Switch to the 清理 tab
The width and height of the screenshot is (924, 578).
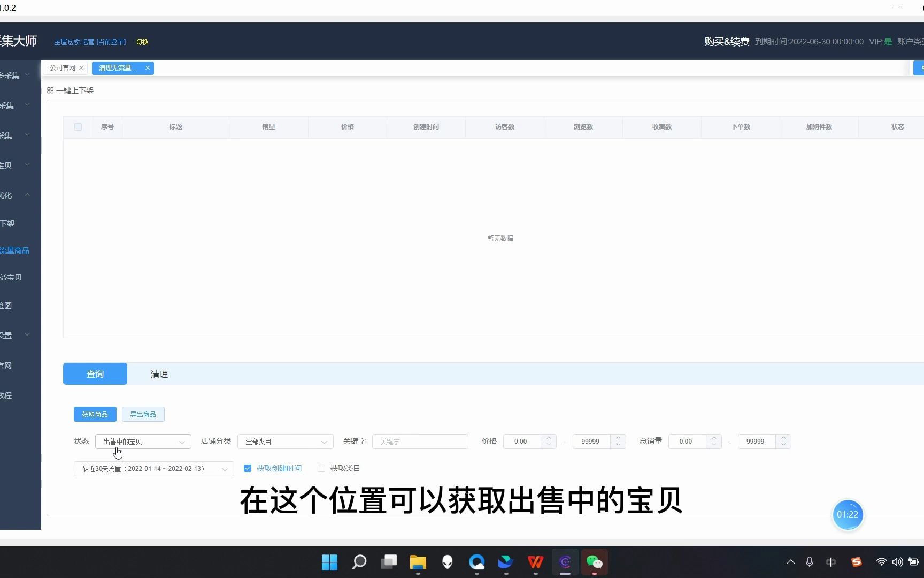tap(159, 374)
